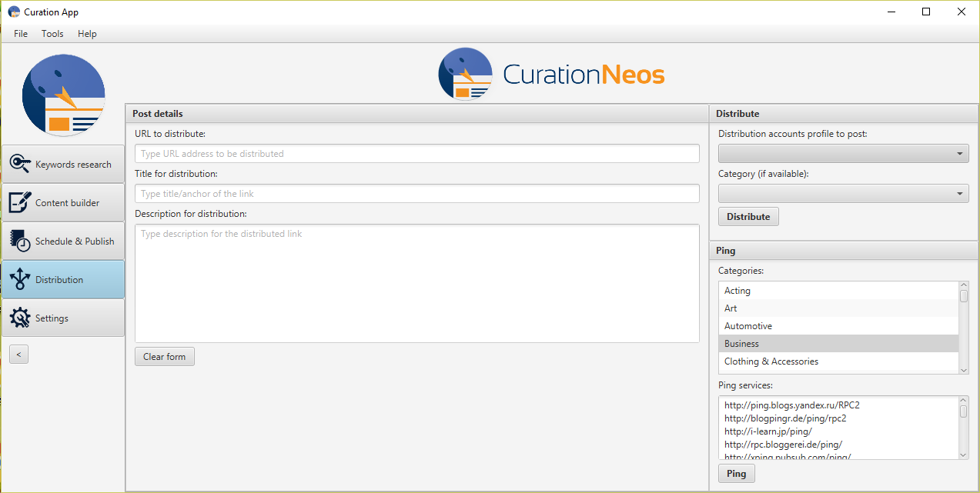Click the Content builder pencil icon
This screenshot has width=980, height=493.
pyautogui.click(x=21, y=202)
